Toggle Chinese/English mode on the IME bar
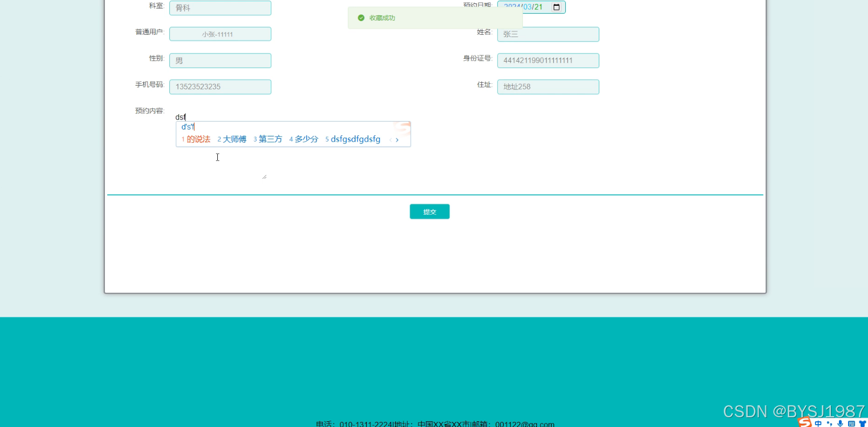Screen dimensions: 868x427 [x=818, y=424]
